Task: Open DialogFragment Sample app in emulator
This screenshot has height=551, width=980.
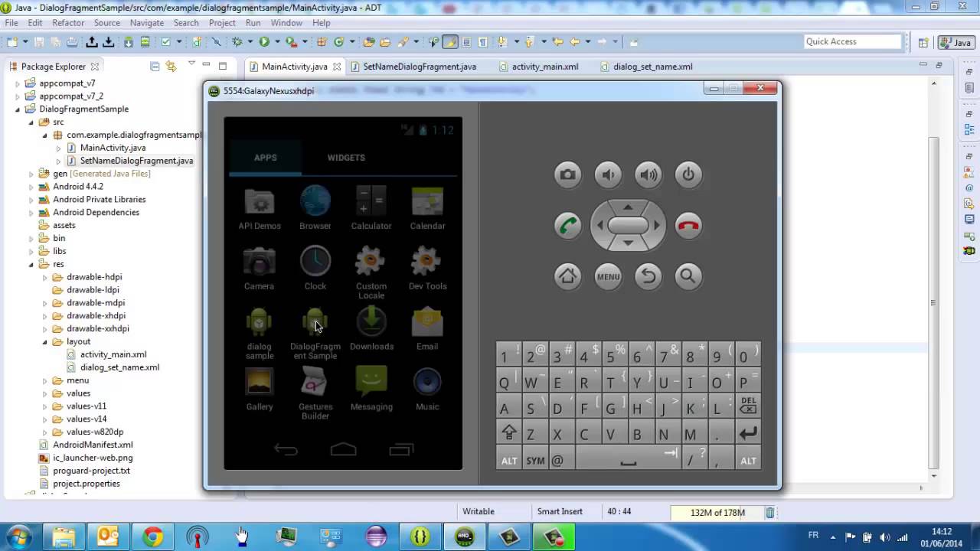Action: (x=315, y=334)
